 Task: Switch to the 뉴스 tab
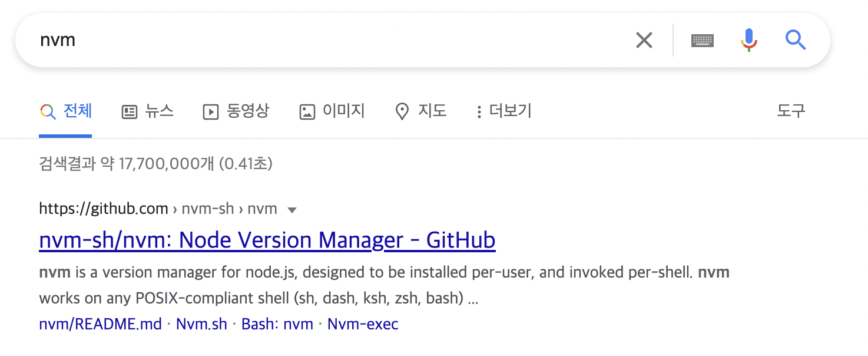click(147, 111)
